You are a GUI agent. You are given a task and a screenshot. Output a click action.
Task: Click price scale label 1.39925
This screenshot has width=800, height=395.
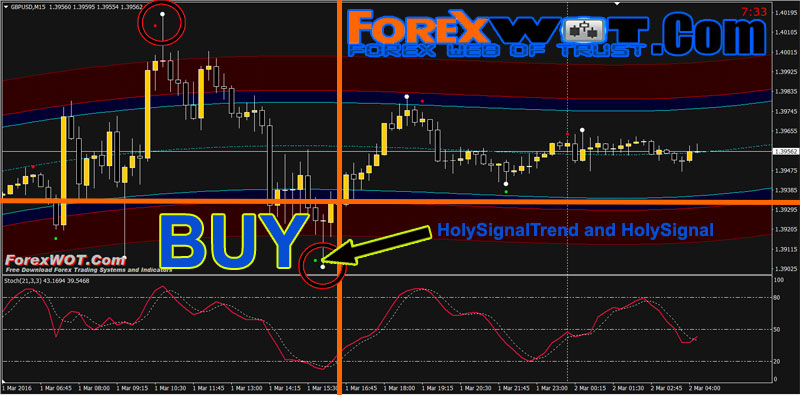click(786, 72)
